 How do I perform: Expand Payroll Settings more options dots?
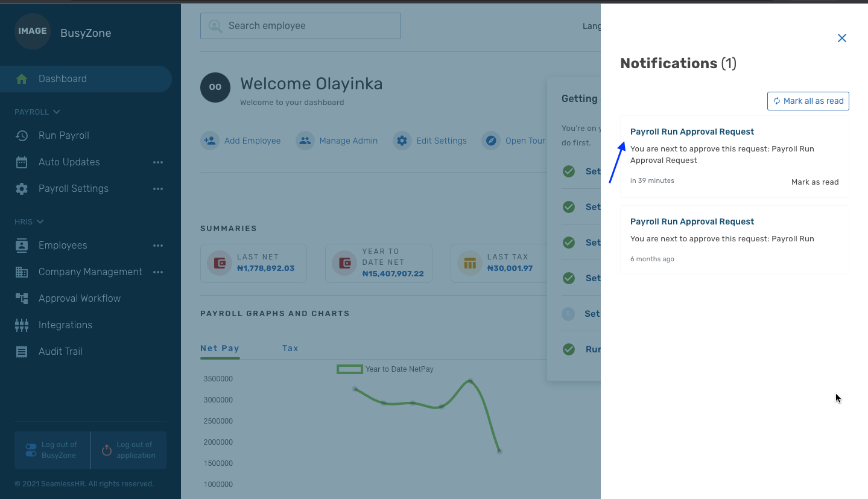(x=158, y=189)
